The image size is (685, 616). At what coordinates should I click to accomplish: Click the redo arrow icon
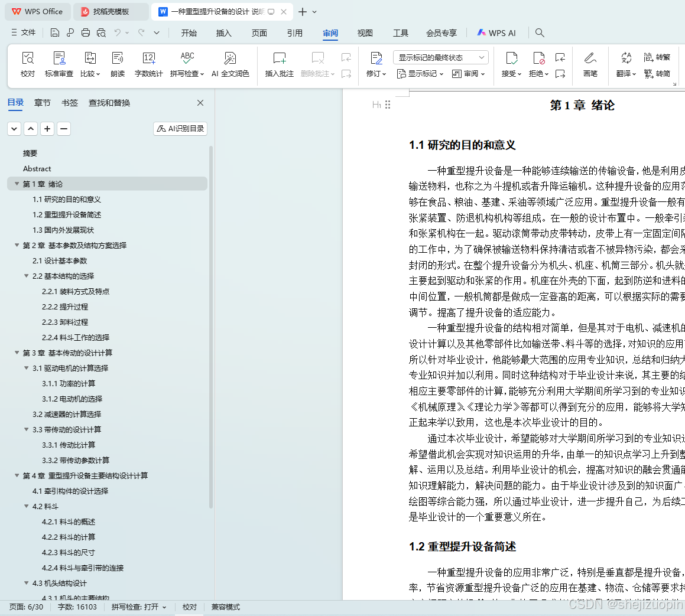pos(141,32)
